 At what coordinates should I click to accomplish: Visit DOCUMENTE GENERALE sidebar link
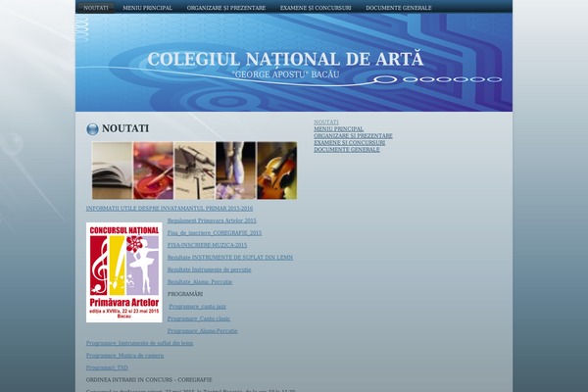(x=347, y=149)
